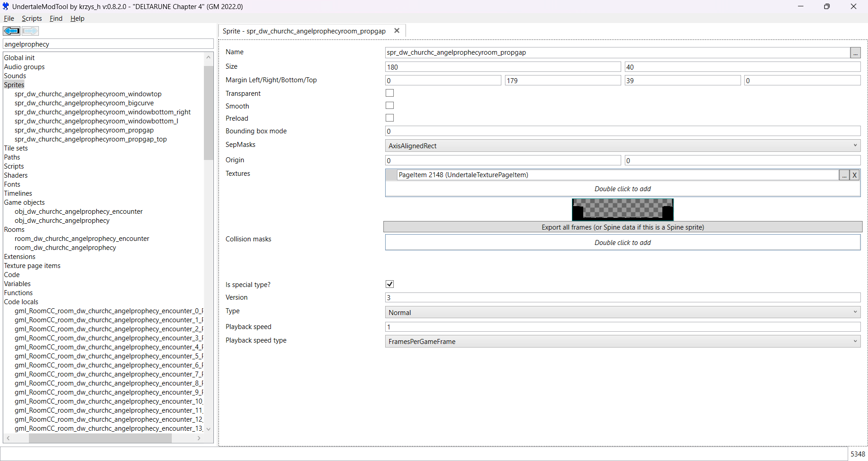Click the forward navigation arrow icon

pyautogui.click(x=30, y=31)
